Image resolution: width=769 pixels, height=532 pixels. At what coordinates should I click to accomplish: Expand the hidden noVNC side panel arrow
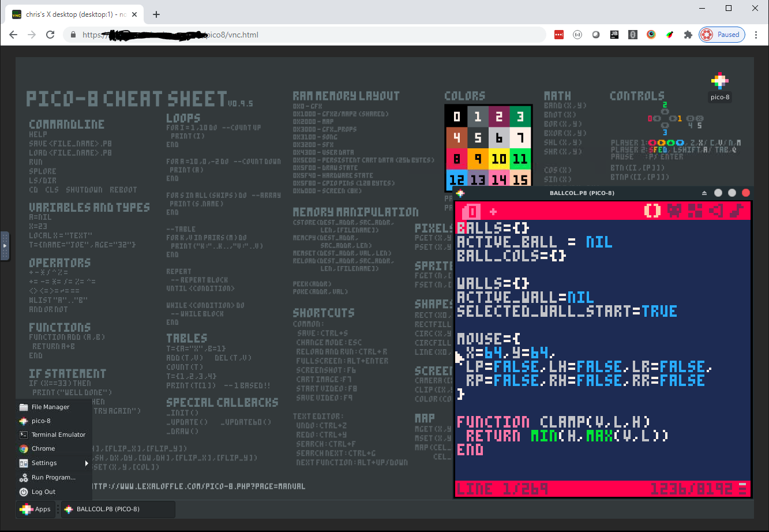5,246
